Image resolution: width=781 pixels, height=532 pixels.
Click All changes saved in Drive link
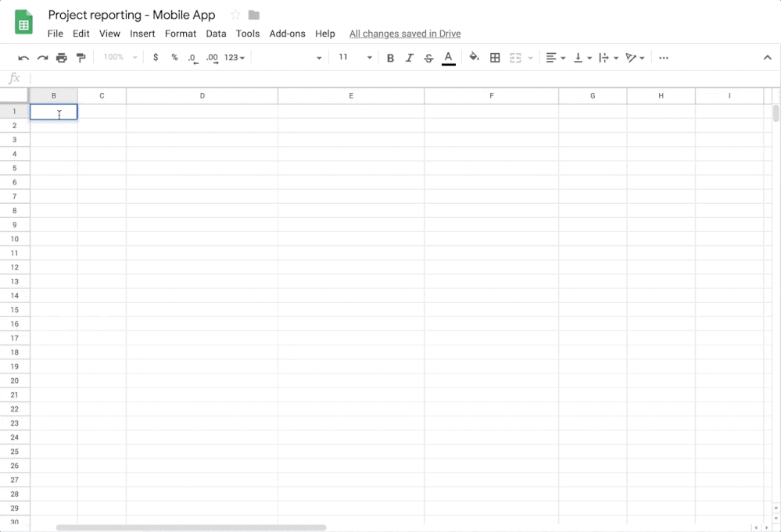pyautogui.click(x=405, y=34)
